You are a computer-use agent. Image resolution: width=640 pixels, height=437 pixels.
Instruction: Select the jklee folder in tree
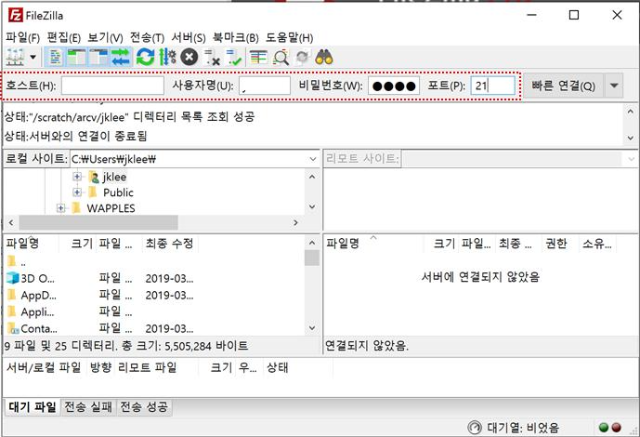115,177
